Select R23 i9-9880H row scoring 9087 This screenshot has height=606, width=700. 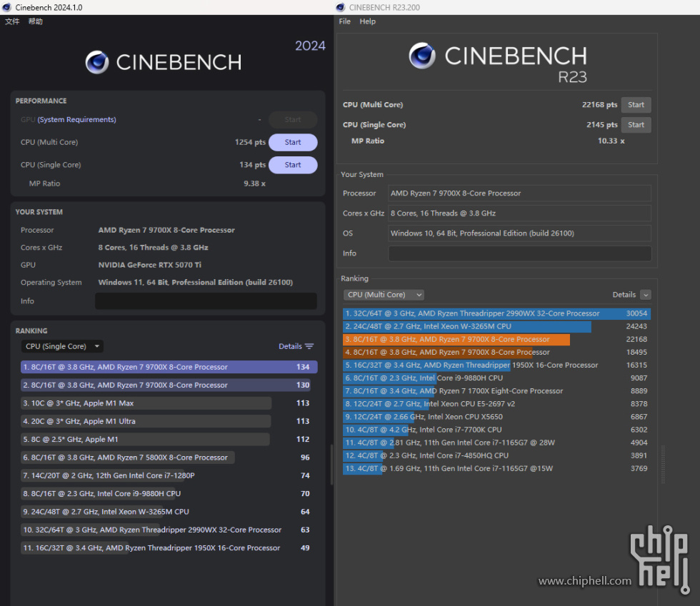tap(496, 378)
